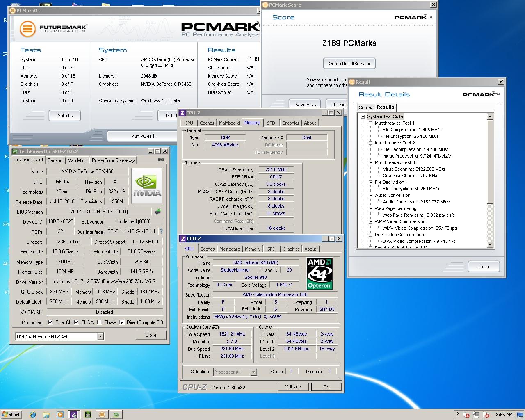Collapse the File Decryption tree node
The height and width of the screenshot is (420, 525).
click(x=370, y=182)
